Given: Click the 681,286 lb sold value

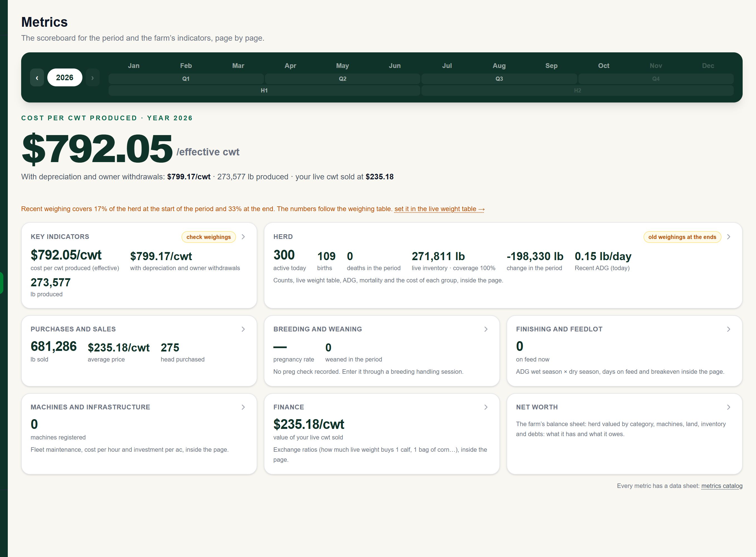Looking at the screenshot, I should pos(53,347).
